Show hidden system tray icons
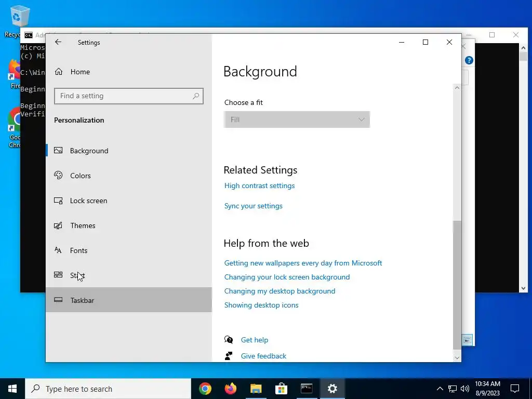Viewport: 532px width, 399px height. [x=440, y=389]
